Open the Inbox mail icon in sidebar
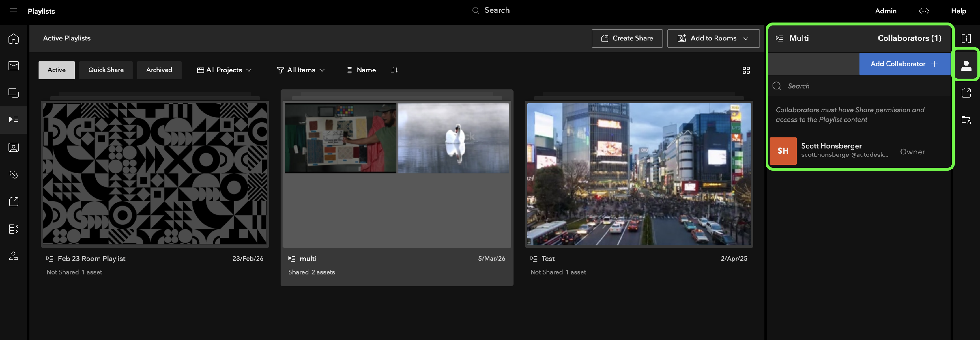The image size is (980, 340). click(13, 66)
